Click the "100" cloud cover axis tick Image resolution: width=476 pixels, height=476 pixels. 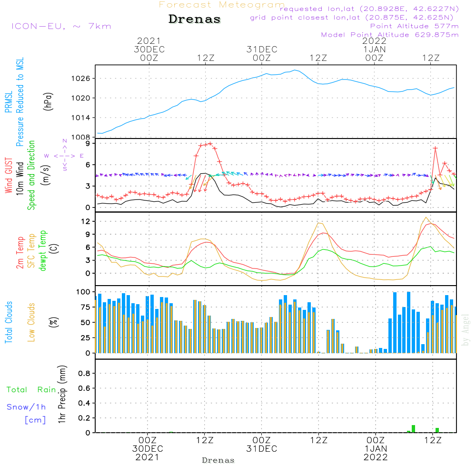coord(83,292)
